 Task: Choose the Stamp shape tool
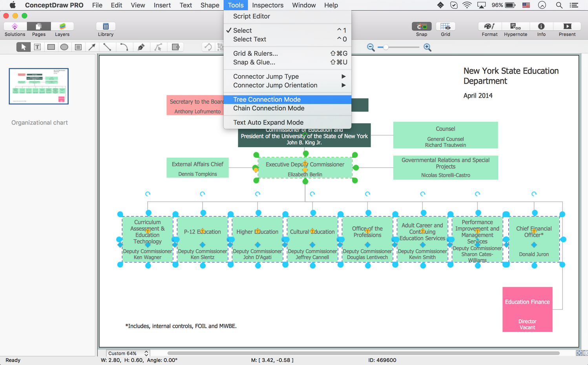coord(175,47)
